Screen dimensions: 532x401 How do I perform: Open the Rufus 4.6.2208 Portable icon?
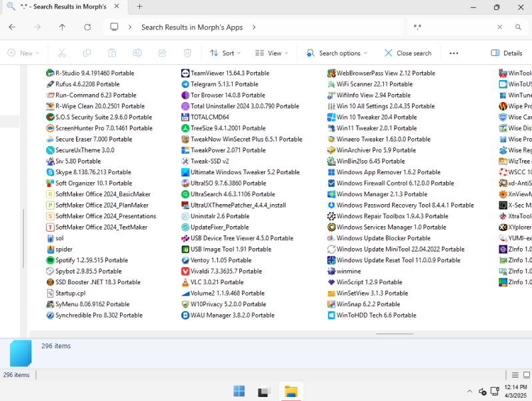[50, 84]
